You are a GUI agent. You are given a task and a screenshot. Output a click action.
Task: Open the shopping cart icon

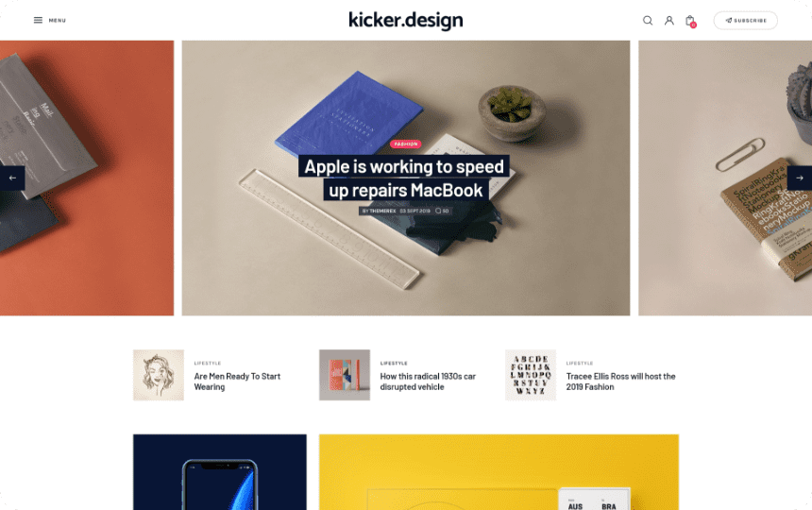(690, 21)
